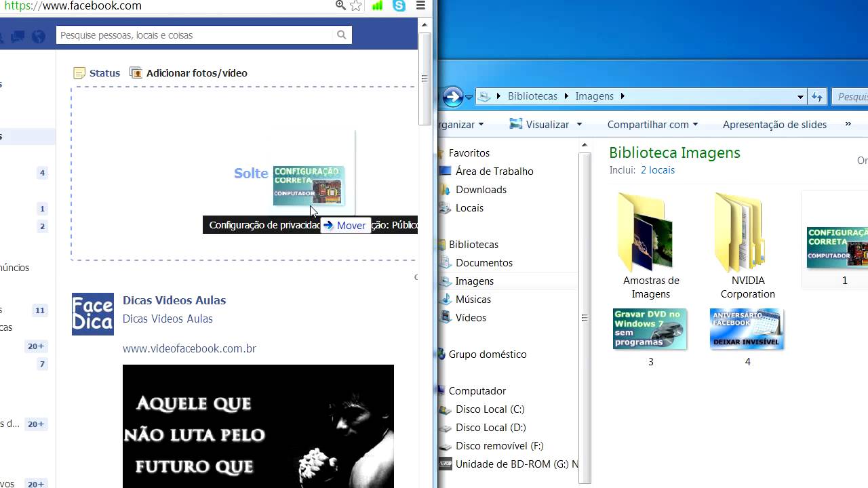Click the Explorer forward arrow button
The height and width of the screenshot is (488, 868).
[452, 96]
